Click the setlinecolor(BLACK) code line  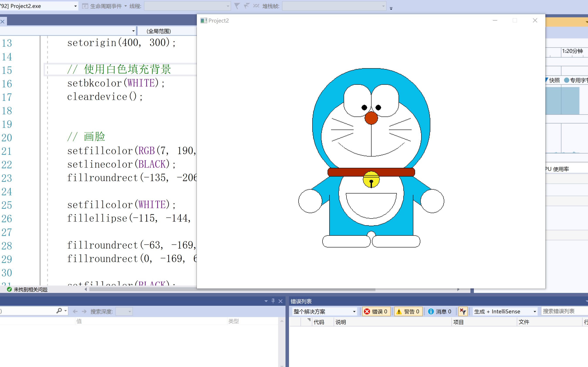122,164
